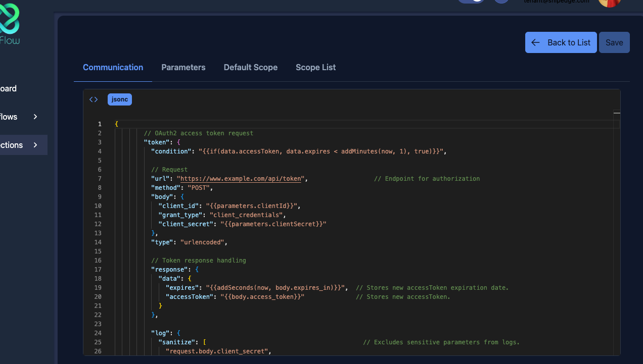Open the user avatar in the top bar
This screenshot has width=643, height=364.
point(609,3)
